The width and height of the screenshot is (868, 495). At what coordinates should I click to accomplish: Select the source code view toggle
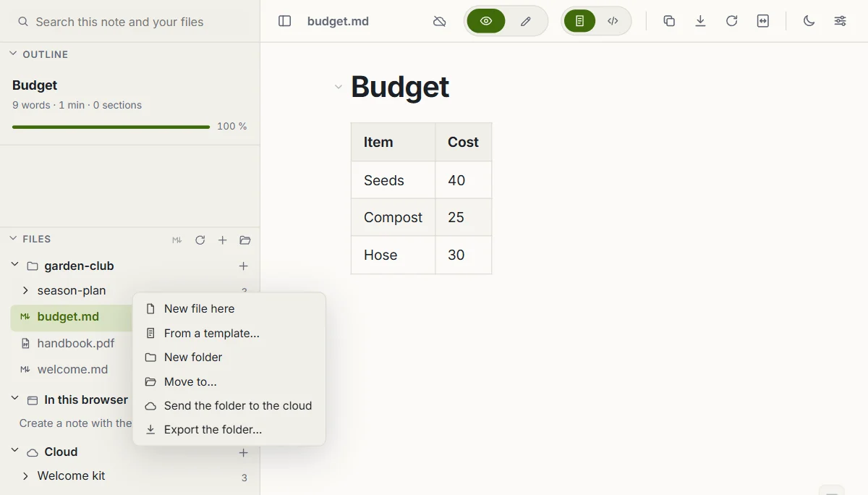pos(613,21)
